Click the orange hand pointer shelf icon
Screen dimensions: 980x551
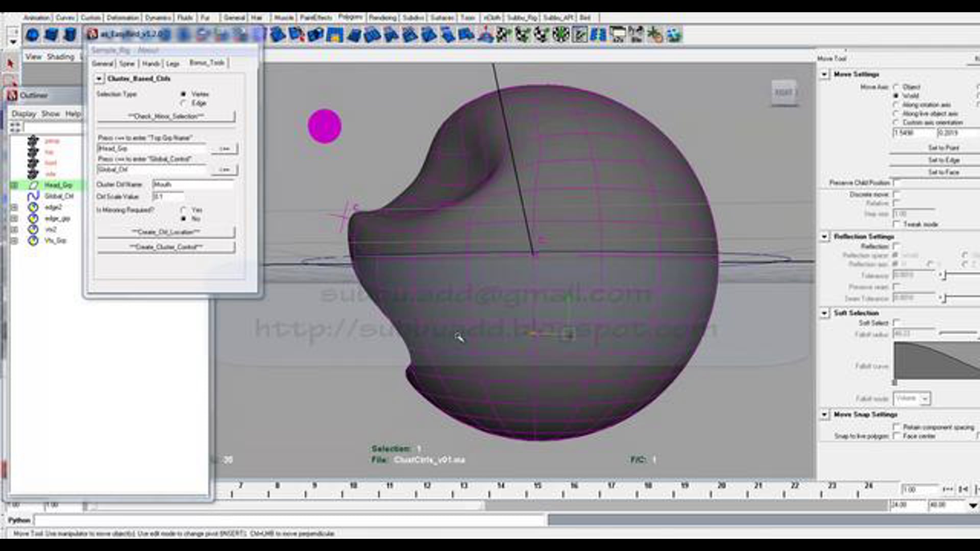(x=655, y=35)
